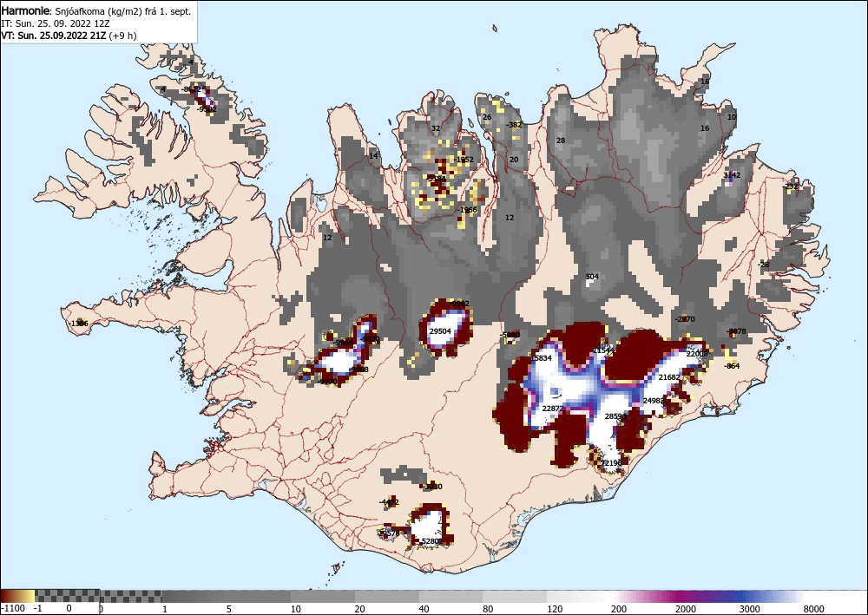Click the 5 legend tick label
Image resolution: width=868 pixels, height=615 pixels.
[228, 609]
